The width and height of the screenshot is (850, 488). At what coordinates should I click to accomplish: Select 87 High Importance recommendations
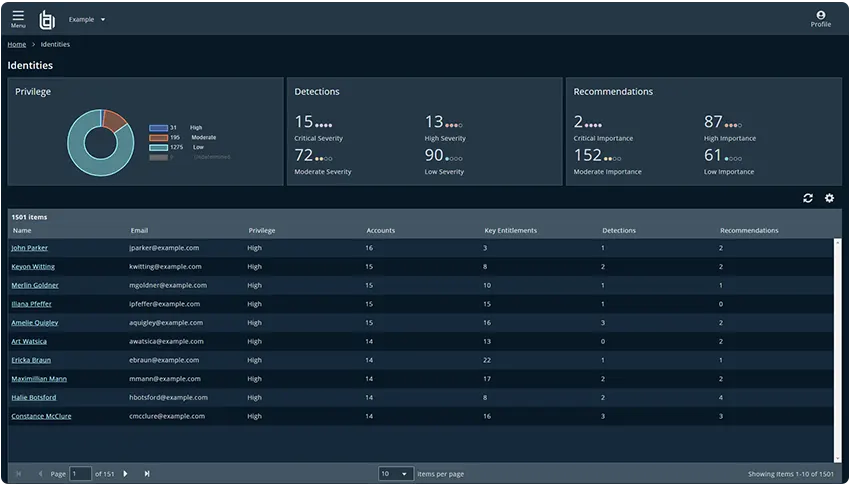click(730, 127)
